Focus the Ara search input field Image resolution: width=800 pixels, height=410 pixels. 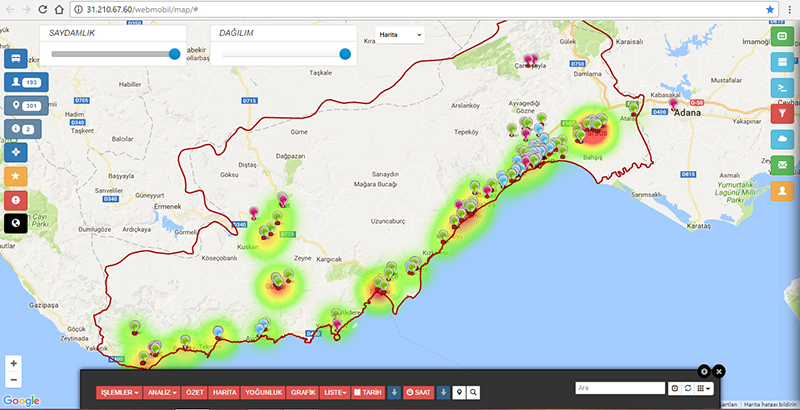[620, 388]
